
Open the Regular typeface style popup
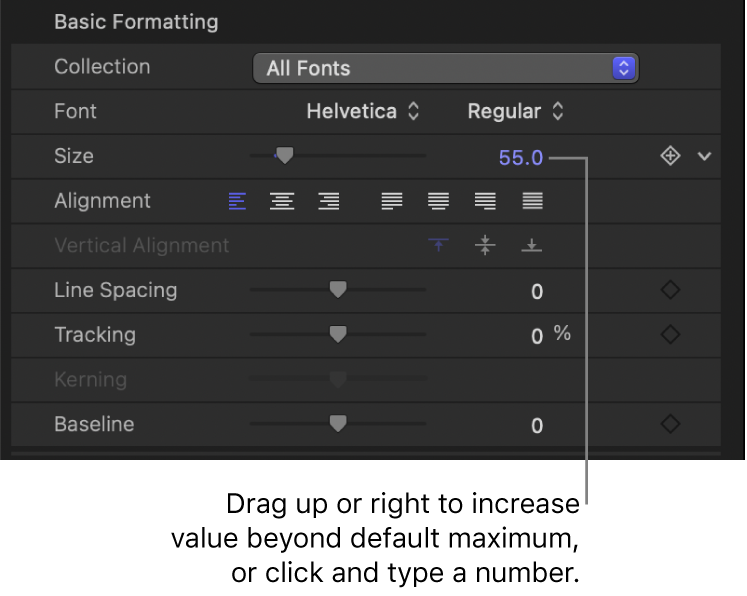coord(516,111)
